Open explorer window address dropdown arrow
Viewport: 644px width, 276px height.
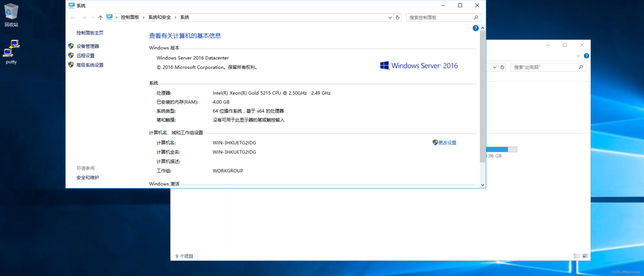[x=495, y=67]
